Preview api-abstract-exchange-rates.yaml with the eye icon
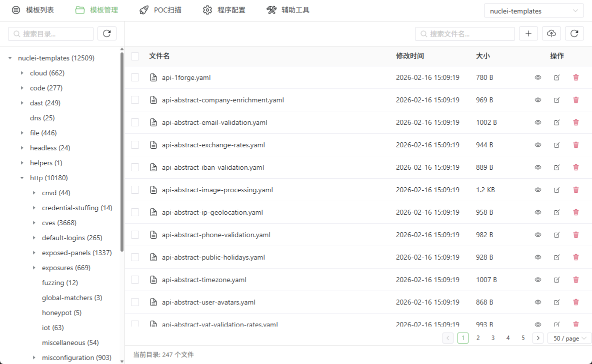Viewport: 592px width, 364px height. (538, 145)
